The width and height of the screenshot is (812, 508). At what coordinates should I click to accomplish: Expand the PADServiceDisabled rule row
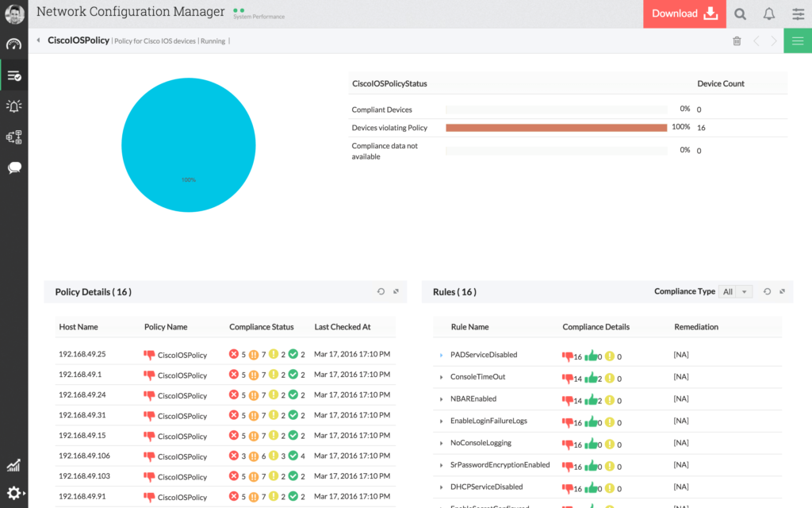pos(442,356)
